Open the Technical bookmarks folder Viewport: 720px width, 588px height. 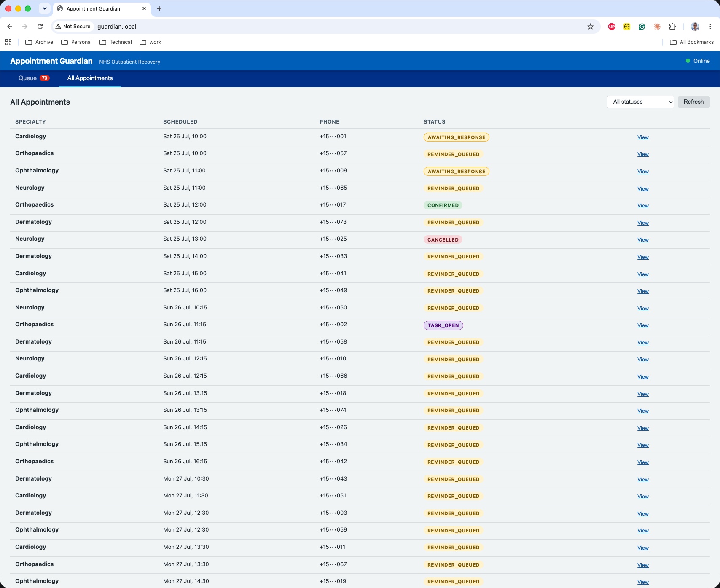tap(116, 42)
